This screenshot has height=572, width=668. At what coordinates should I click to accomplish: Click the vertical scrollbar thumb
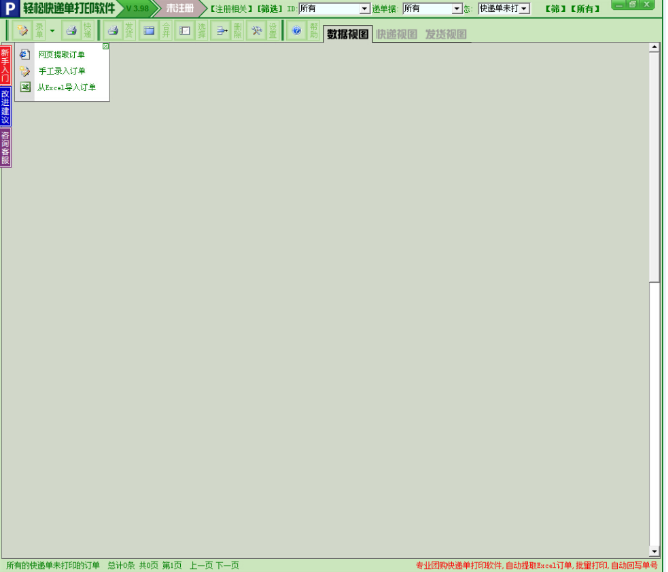click(x=654, y=167)
